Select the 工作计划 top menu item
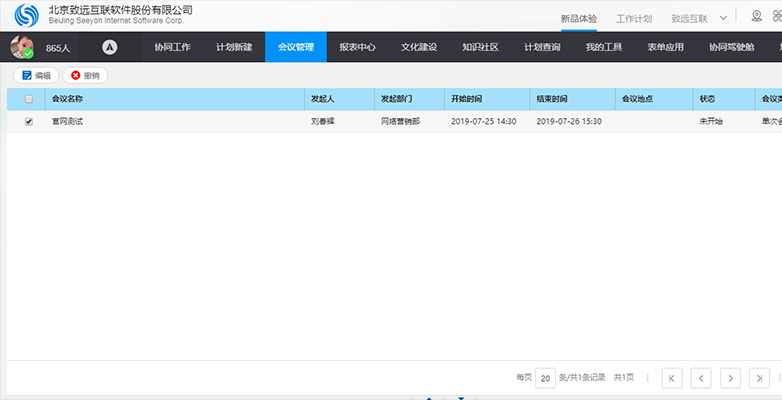 (634, 18)
